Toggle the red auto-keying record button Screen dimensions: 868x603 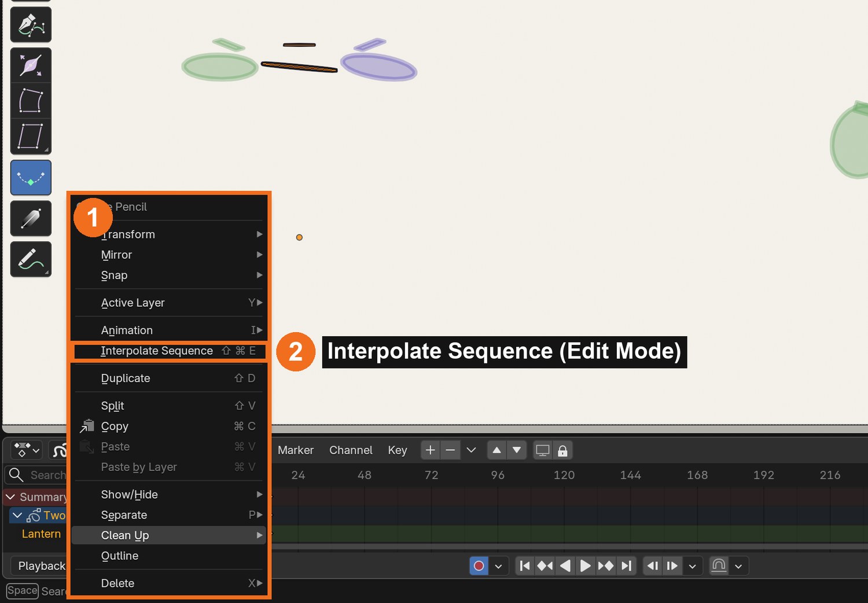click(479, 565)
